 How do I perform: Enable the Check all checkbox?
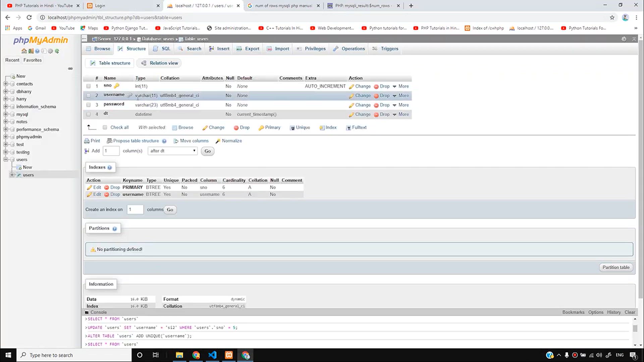pyautogui.click(x=105, y=127)
